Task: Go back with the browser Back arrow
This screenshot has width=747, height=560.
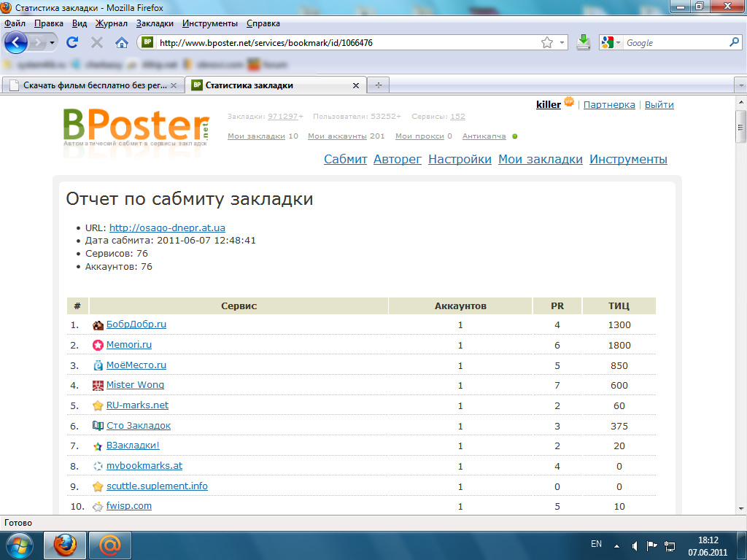Action: pos(16,43)
